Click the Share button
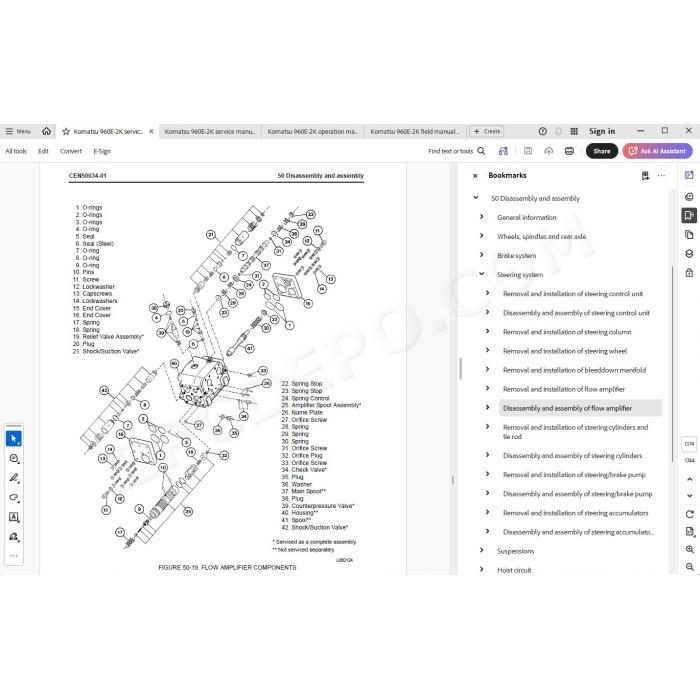This screenshot has height=700, width=700. [602, 151]
